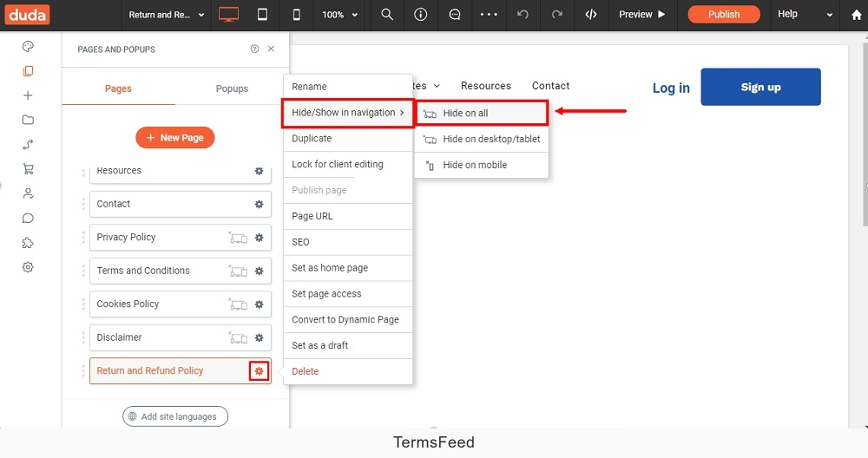
Task: Click the undo arrow
Action: point(523,15)
